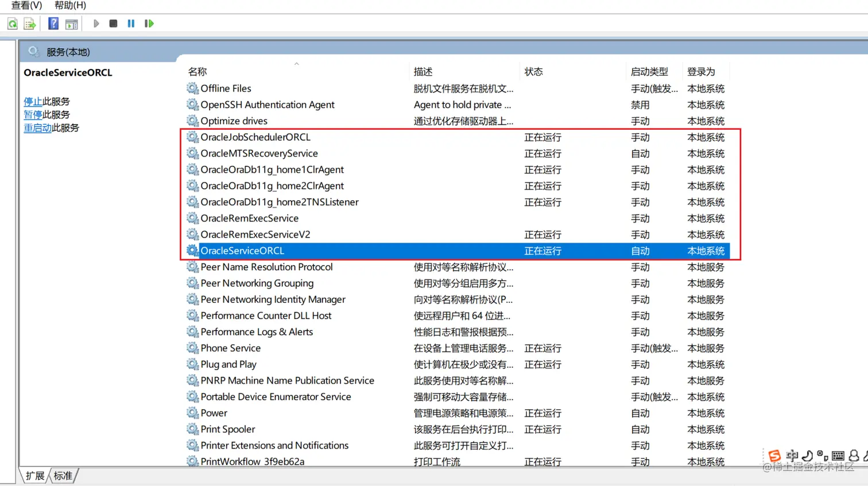Click the gear icon of Phone Service
The height and width of the screenshot is (486, 868).
(x=192, y=348)
